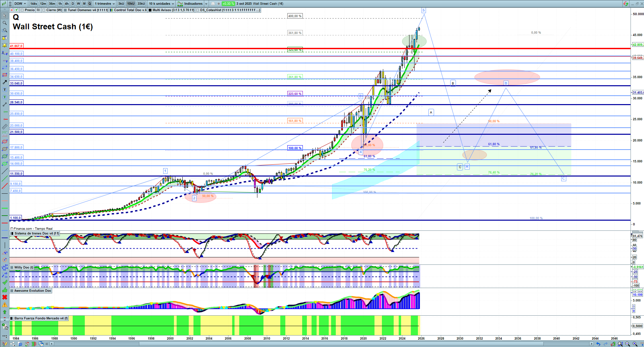
Task: Click the horizontal time scrollbar
Action: click(303, 344)
